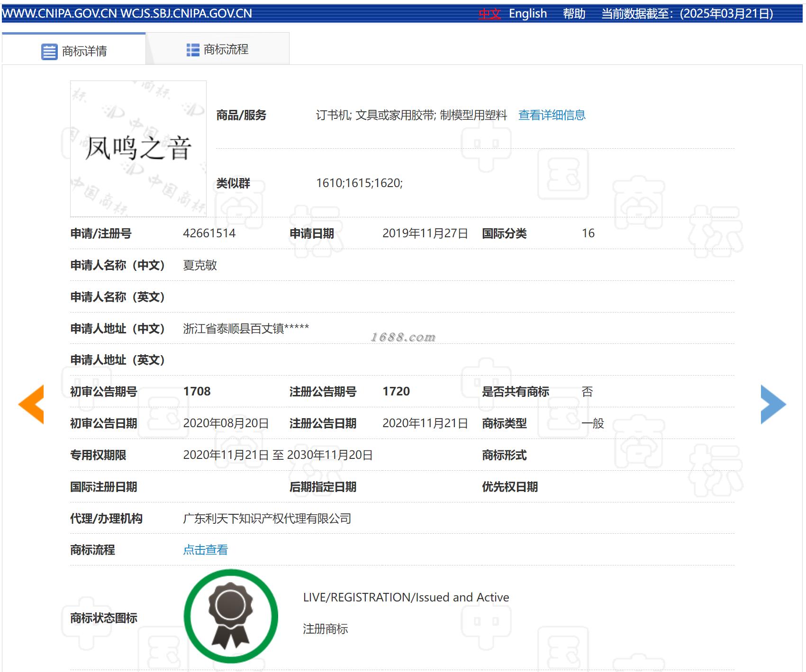The height and width of the screenshot is (672, 806).
Task: Click the green registration status badge icon
Action: coord(231,616)
